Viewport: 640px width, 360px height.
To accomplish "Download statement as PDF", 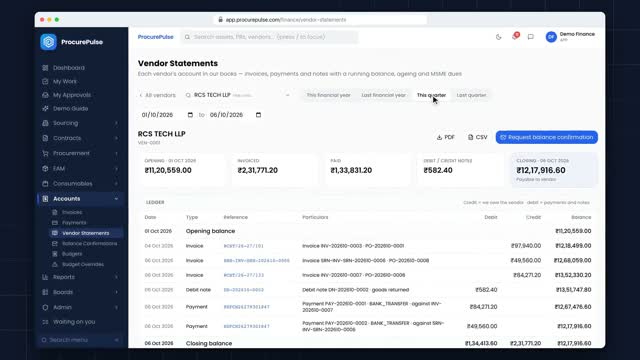I will coord(446,137).
